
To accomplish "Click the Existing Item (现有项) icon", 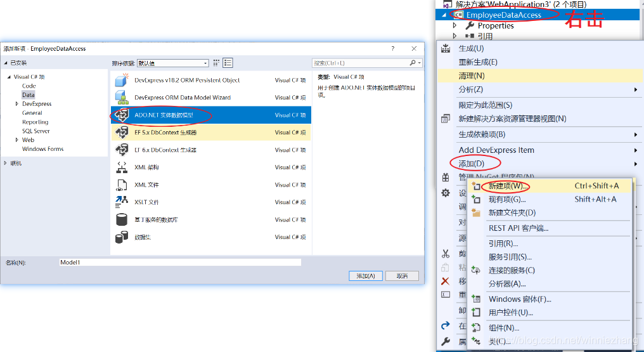I will [x=476, y=199].
